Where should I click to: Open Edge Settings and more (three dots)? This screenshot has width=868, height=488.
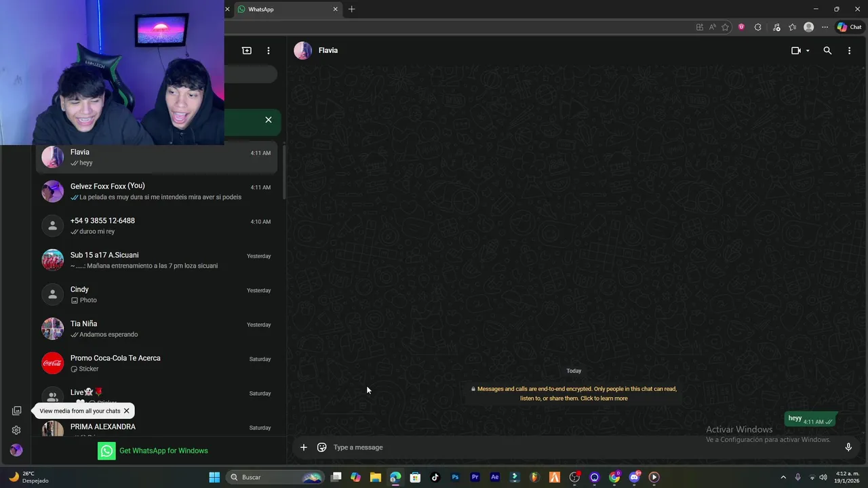click(825, 27)
